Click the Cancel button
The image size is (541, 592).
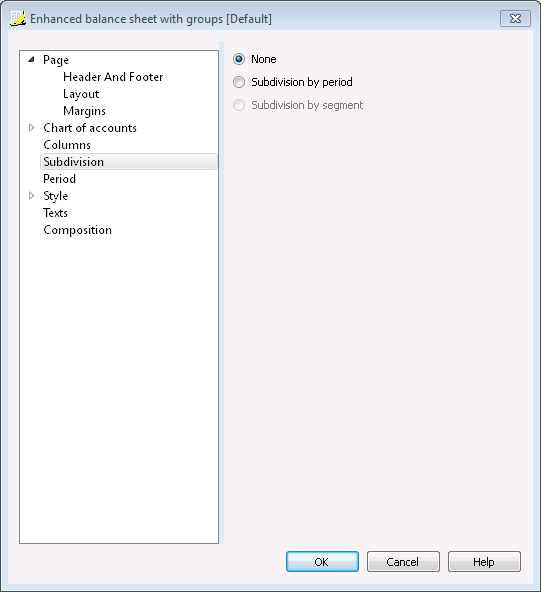(x=403, y=561)
